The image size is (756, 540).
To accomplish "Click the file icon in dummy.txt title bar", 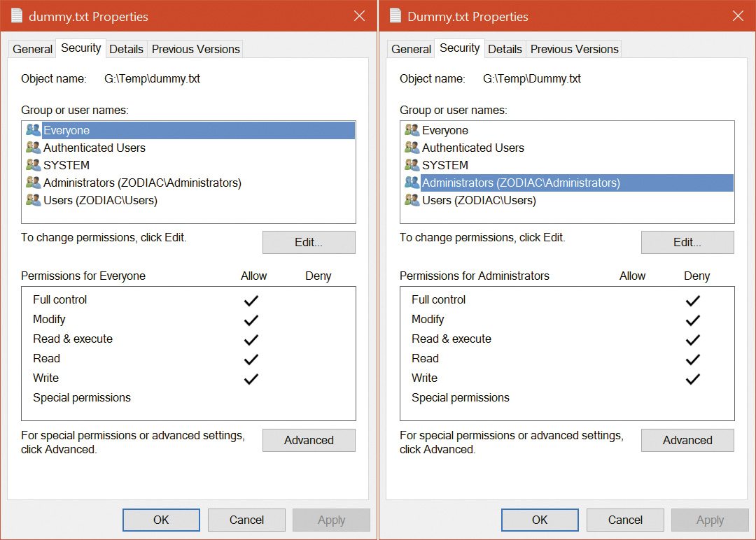I will (x=16, y=16).
